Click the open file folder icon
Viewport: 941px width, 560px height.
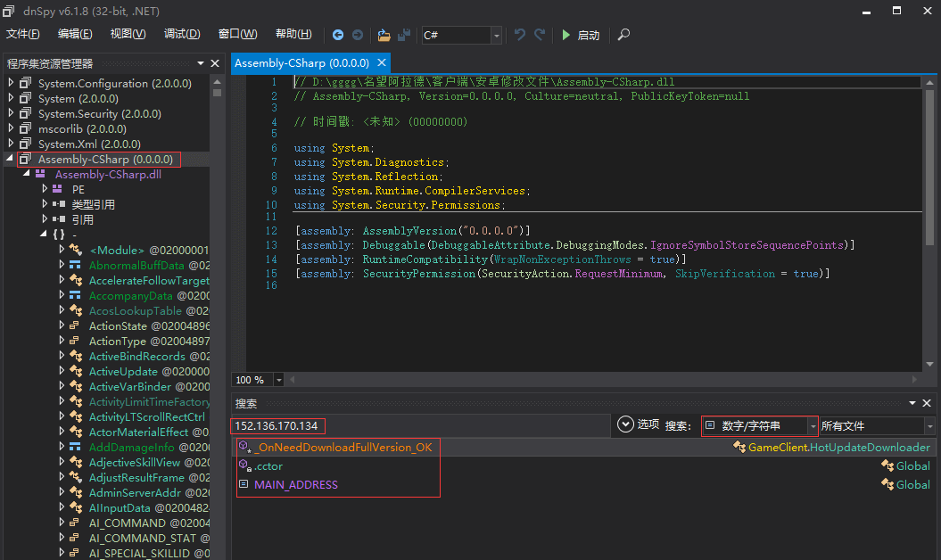click(x=384, y=35)
